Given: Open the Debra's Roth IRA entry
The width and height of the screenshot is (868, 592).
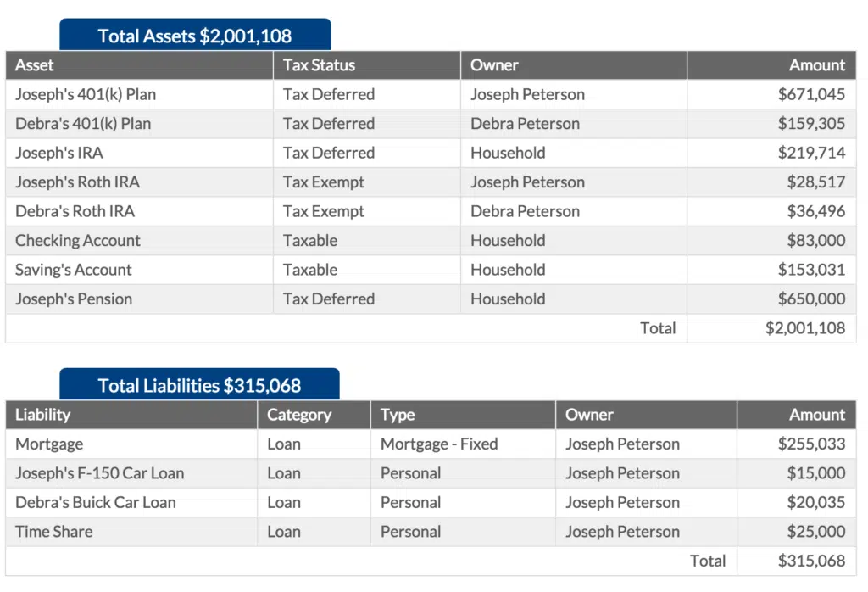Looking at the screenshot, I should pyautogui.click(x=75, y=211).
